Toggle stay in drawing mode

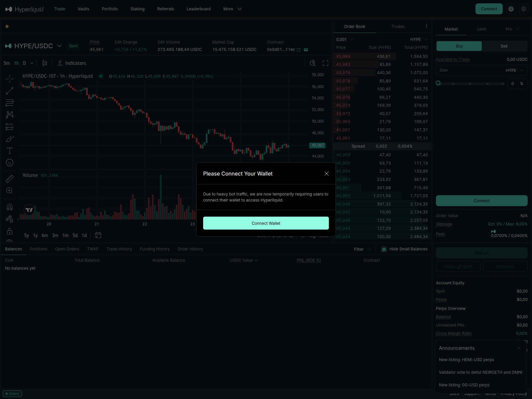(10, 219)
